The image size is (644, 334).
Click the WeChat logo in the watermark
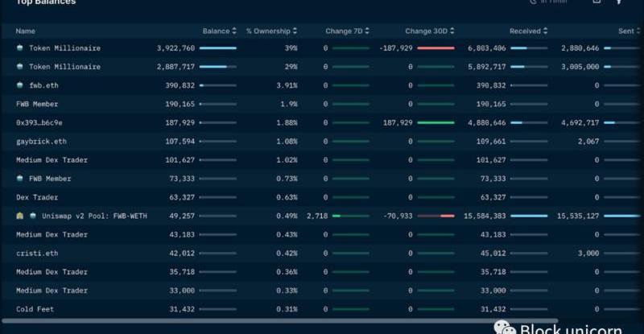pos(504,328)
